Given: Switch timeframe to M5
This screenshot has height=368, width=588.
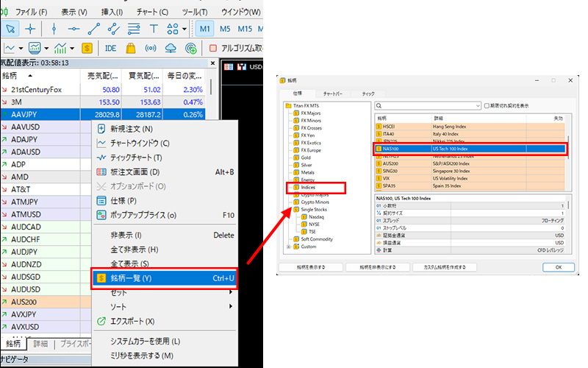Looking at the screenshot, I should pyautogui.click(x=225, y=29).
